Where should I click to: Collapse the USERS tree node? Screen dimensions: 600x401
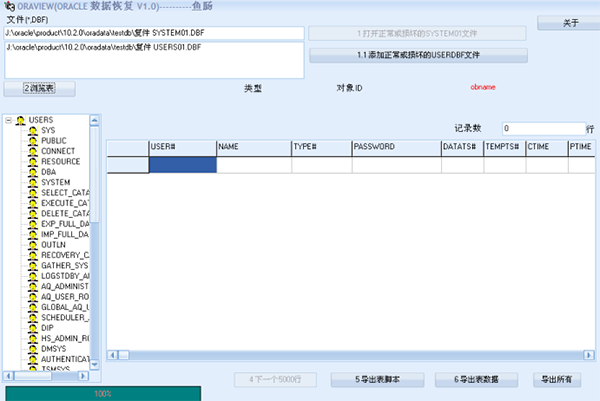coord(8,121)
